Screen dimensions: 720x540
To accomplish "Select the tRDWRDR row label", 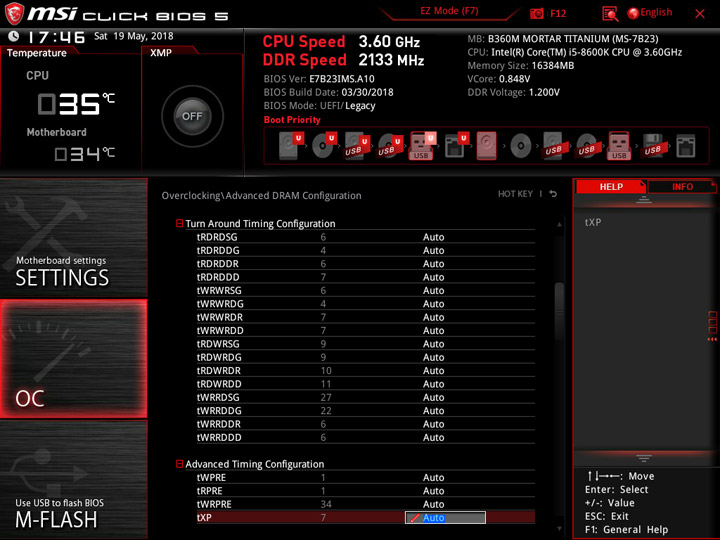I will tap(219, 370).
